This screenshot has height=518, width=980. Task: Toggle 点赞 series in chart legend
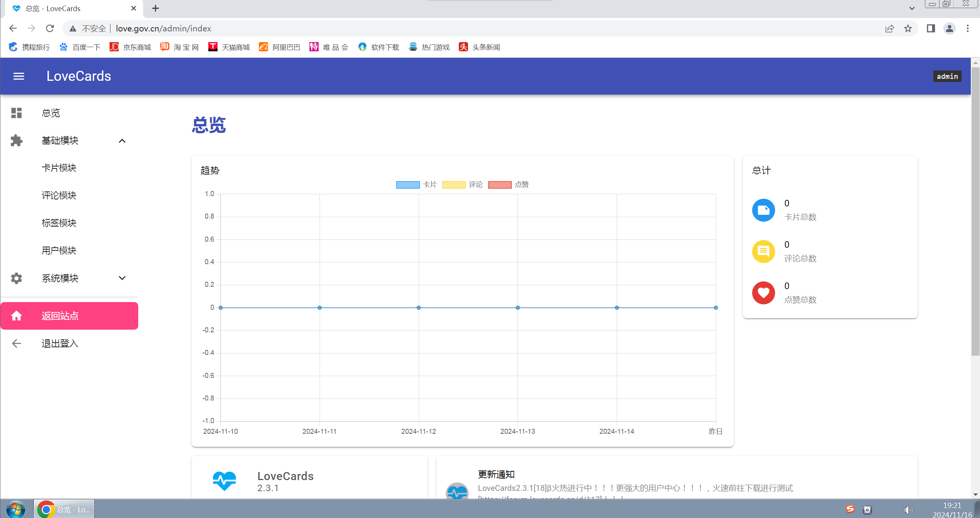pos(508,185)
